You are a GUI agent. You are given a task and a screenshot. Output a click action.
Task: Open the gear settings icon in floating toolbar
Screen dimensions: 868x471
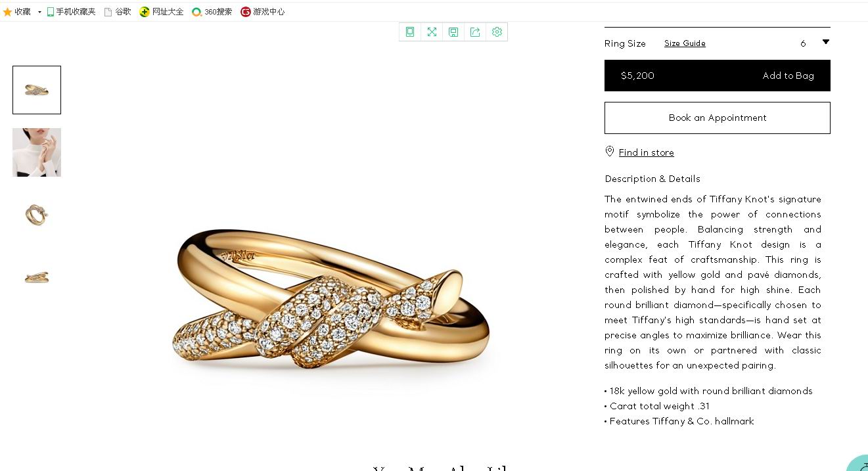[x=497, y=32]
